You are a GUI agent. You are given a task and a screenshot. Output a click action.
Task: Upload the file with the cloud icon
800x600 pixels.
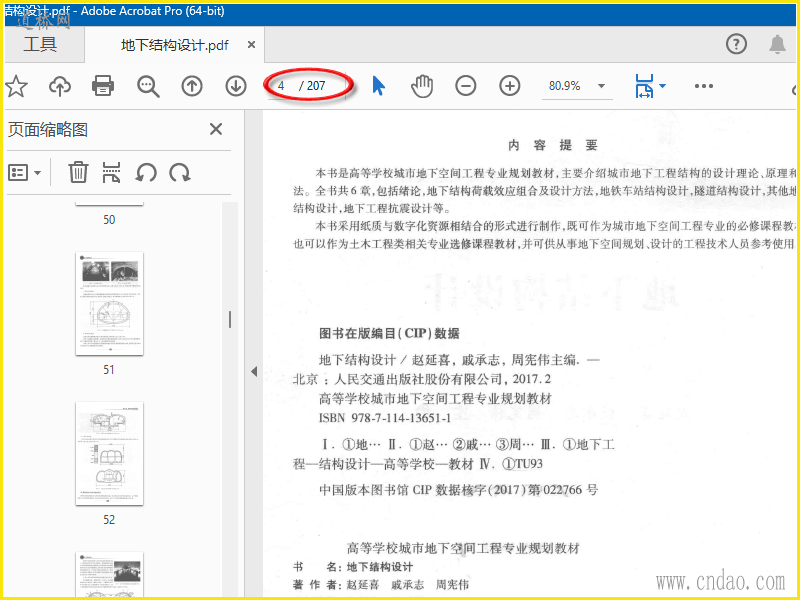(x=60, y=86)
